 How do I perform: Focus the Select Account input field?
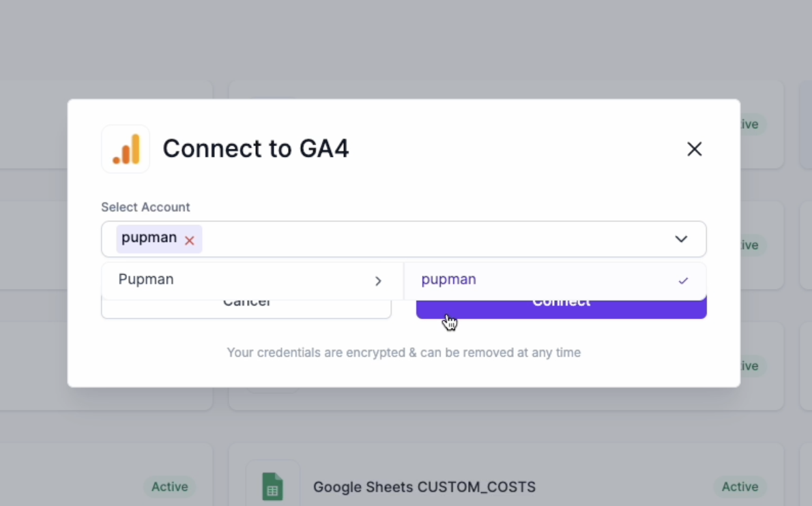pos(437,239)
